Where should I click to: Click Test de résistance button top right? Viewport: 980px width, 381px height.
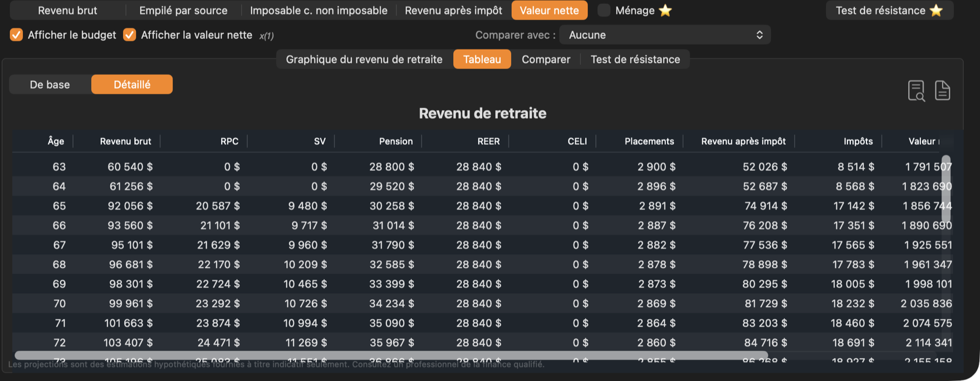889,10
